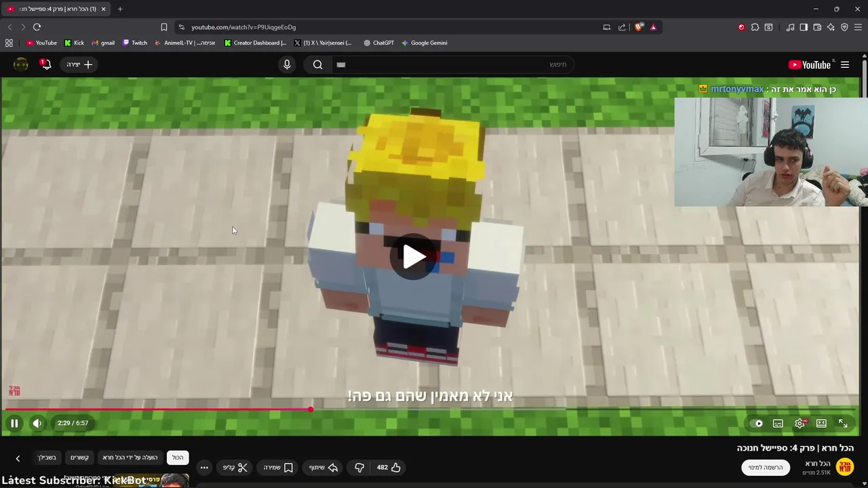Open Leo AI sparkle icon
Viewport: 868px width, 488px height.
pos(831,27)
